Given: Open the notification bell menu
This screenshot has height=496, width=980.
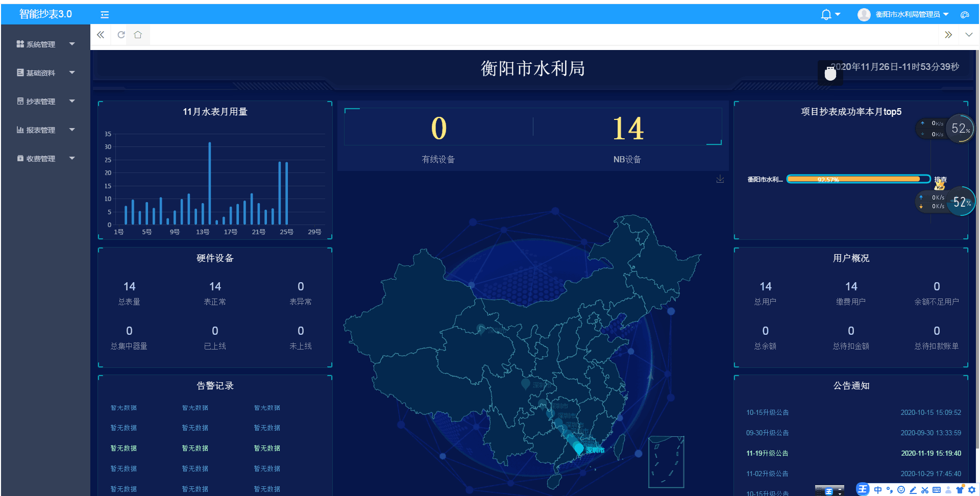Looking at the screenshot, I should pos(826,14).
